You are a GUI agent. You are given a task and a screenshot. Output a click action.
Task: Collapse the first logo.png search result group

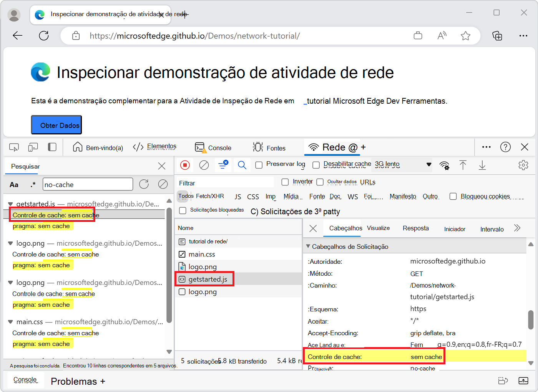10,243
